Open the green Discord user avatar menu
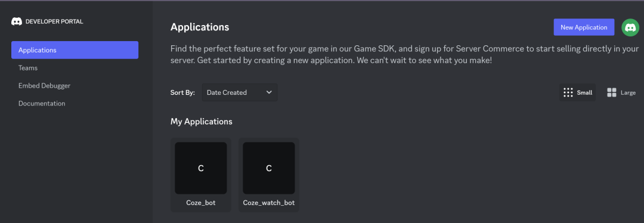 (x=630, y=27)
